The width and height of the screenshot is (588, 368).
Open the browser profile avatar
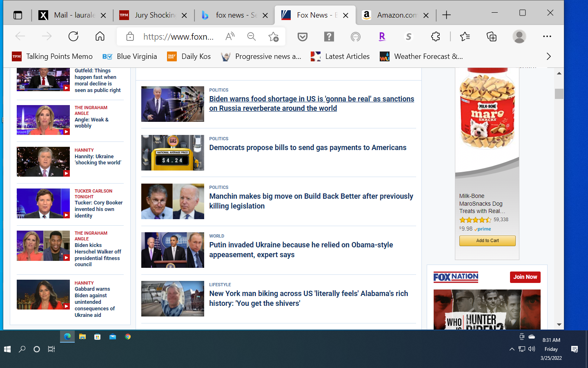click(519, 36)
